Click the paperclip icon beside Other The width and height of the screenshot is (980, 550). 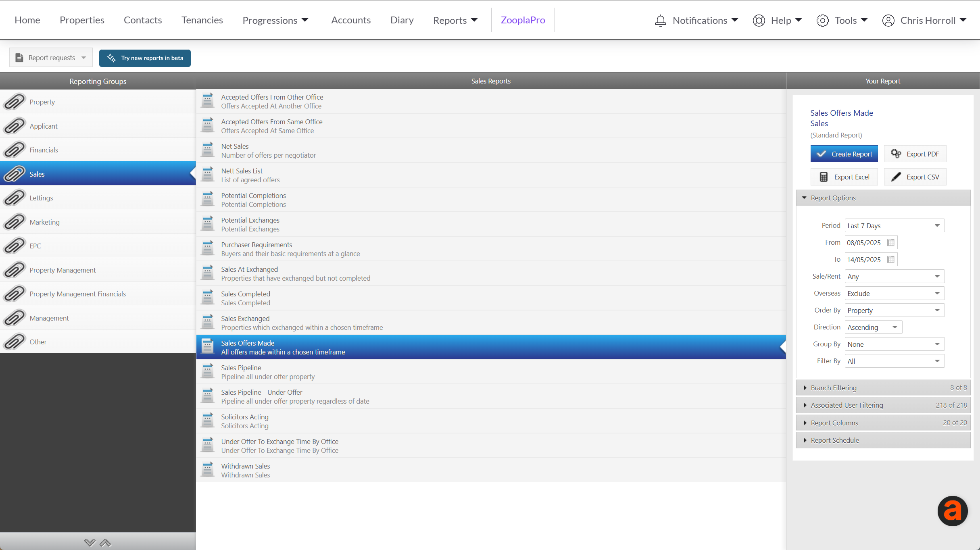pos(15,342)
